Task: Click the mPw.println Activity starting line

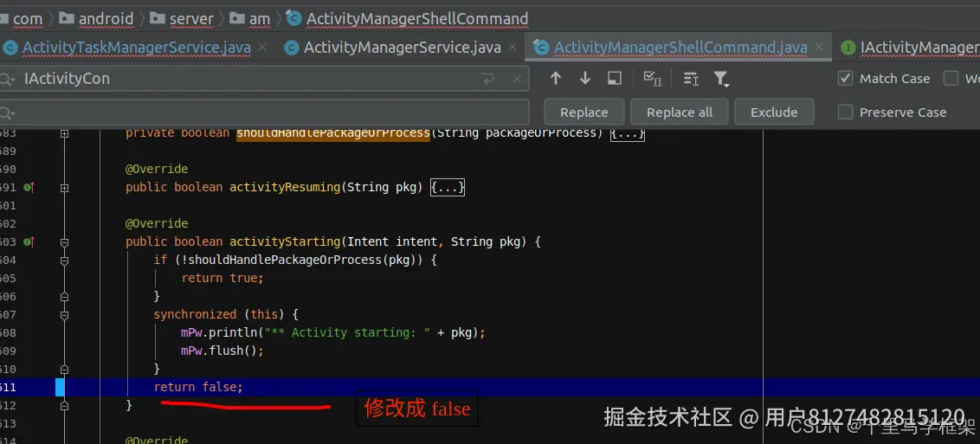Action: click(x=333, y=333)
